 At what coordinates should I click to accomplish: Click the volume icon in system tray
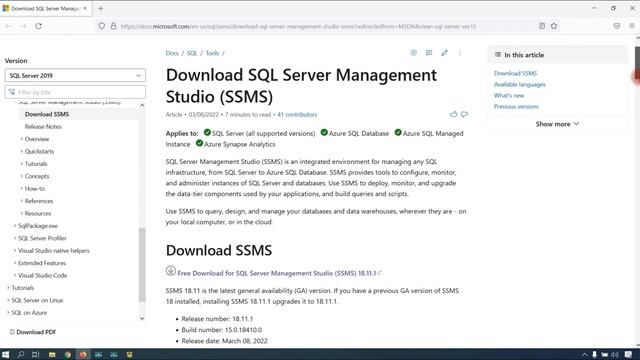point(614,354)
